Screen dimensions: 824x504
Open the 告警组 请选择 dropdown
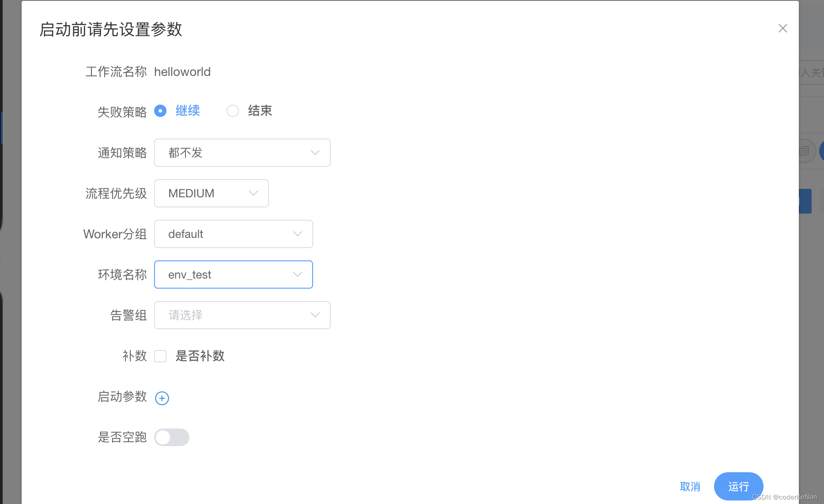(x=242, y=315)
